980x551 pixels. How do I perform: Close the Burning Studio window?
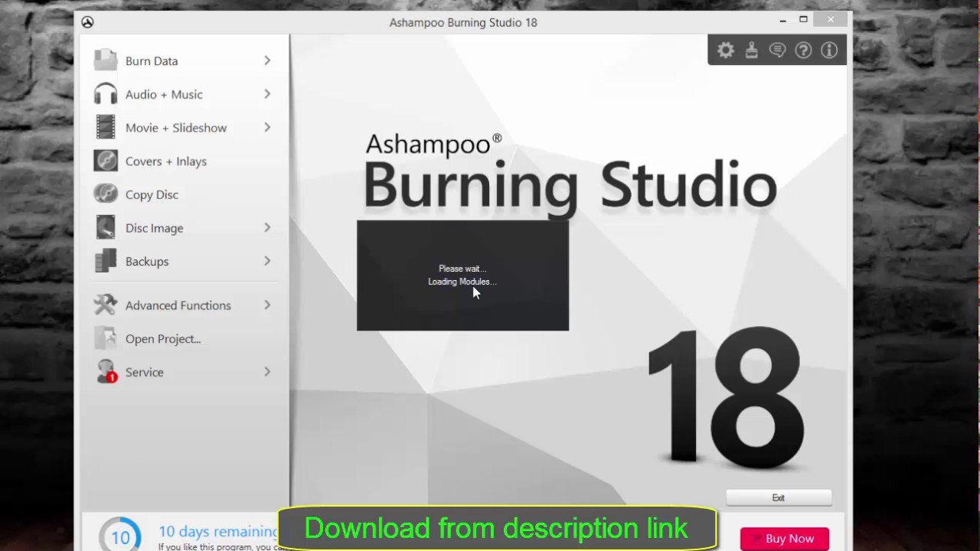(x=831, y=20)
